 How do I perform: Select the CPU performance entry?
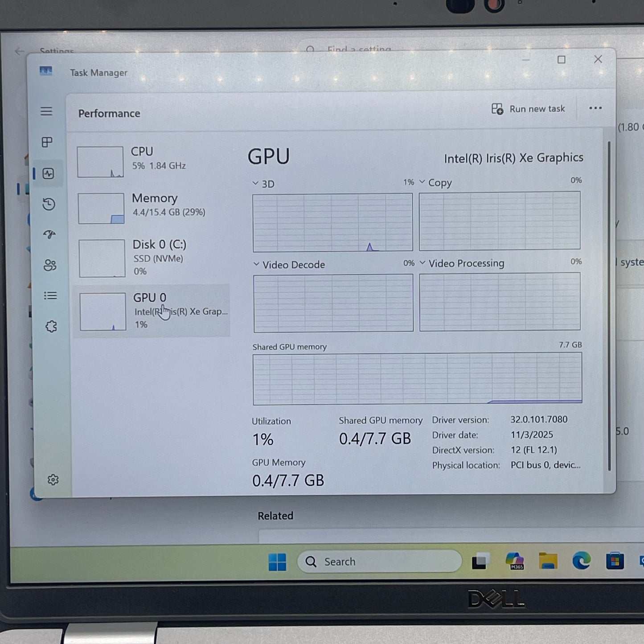[x=151, y=161]
